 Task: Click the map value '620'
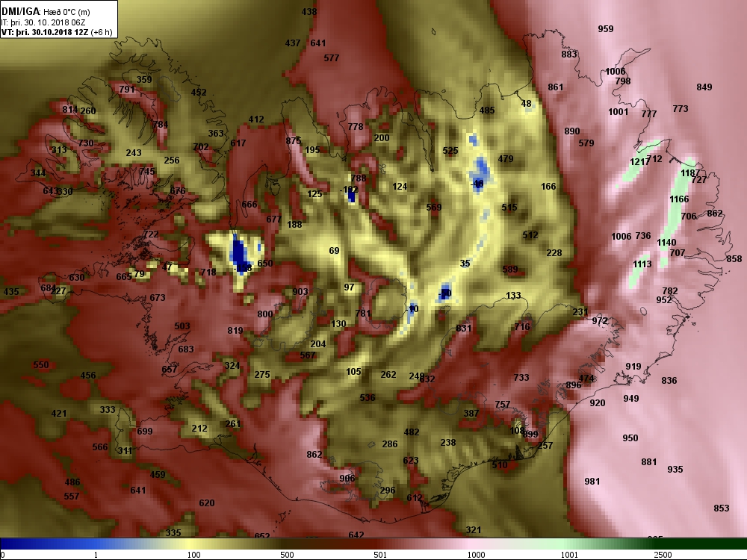click(207, 503)
